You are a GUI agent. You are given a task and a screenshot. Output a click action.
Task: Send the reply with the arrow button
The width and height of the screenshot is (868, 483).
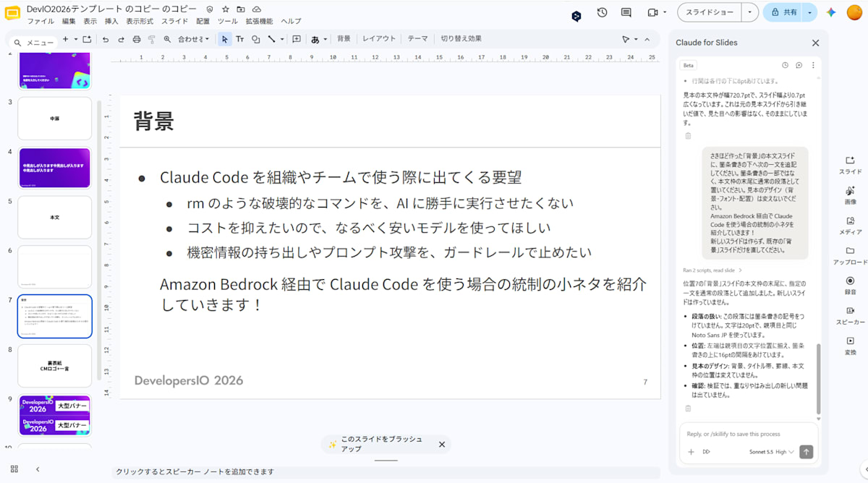coord(807,452)
